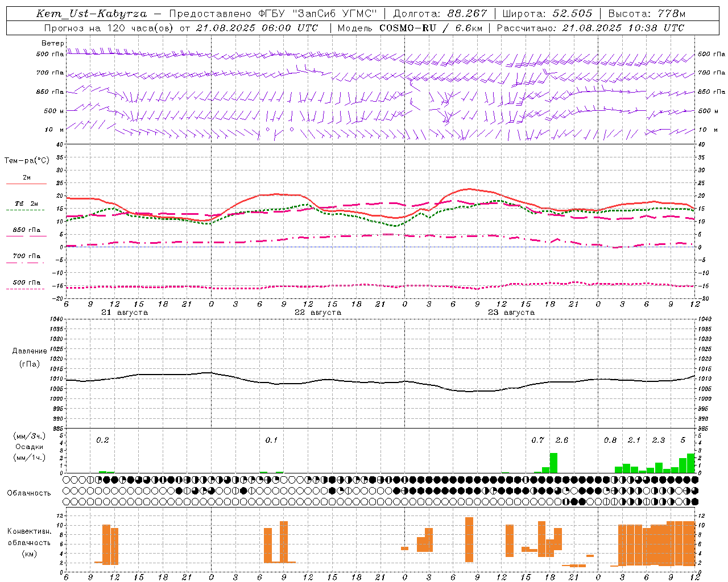The height and width of the screenshot is (582, 728).
Task: Select the Тем-ра(°C) axis label
Action: 27,161
